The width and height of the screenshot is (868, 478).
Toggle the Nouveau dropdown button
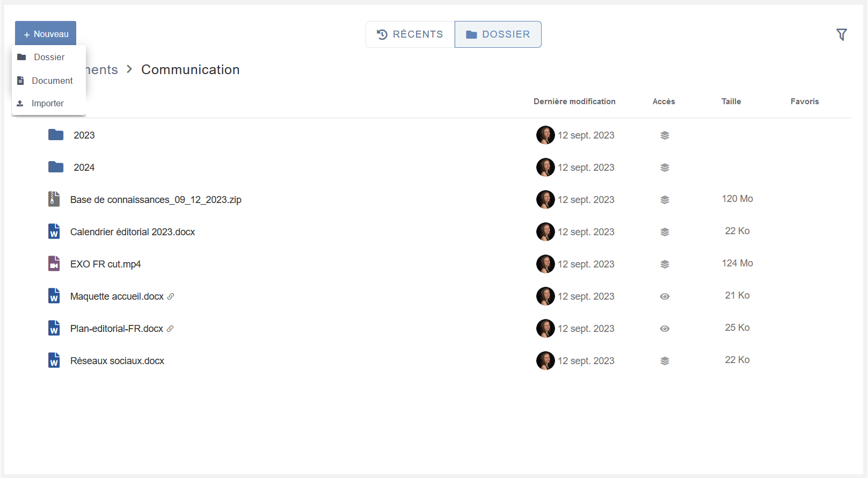(46, 34)
